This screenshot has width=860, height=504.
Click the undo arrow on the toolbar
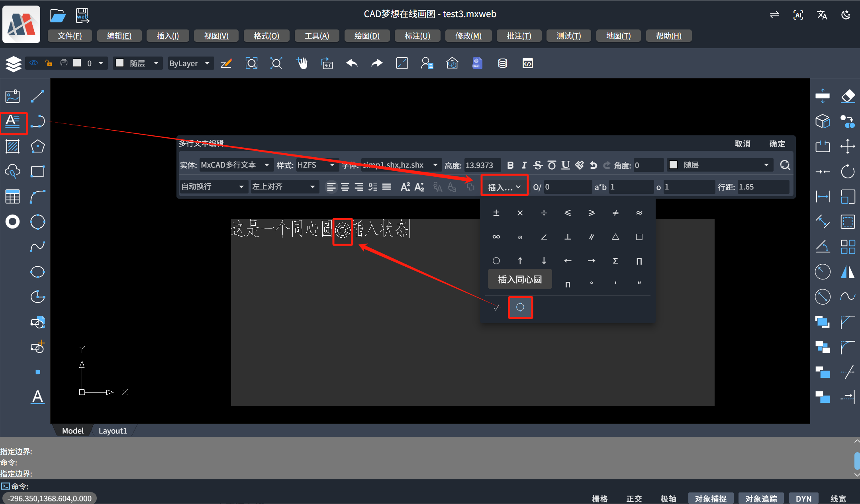[351, 63]
